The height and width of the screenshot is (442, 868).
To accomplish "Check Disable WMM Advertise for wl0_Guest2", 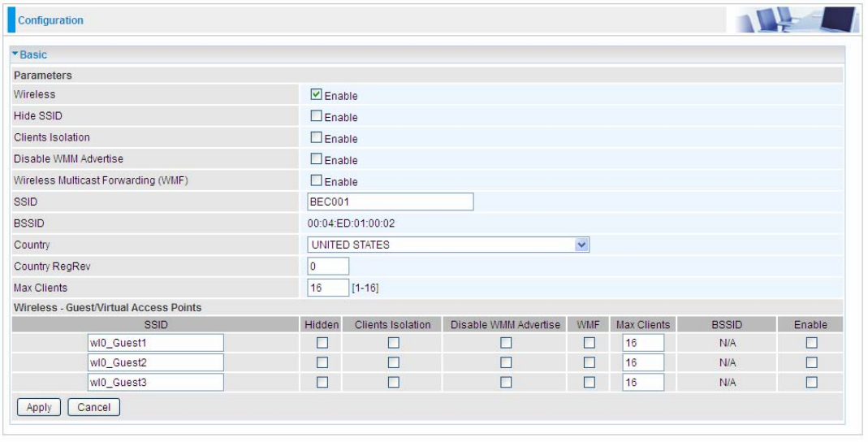I will pos(506,362).
